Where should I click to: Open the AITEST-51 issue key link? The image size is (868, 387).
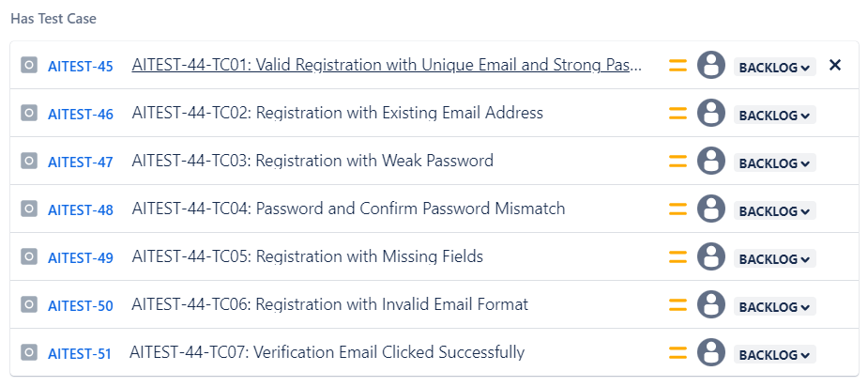coord(80,354)
